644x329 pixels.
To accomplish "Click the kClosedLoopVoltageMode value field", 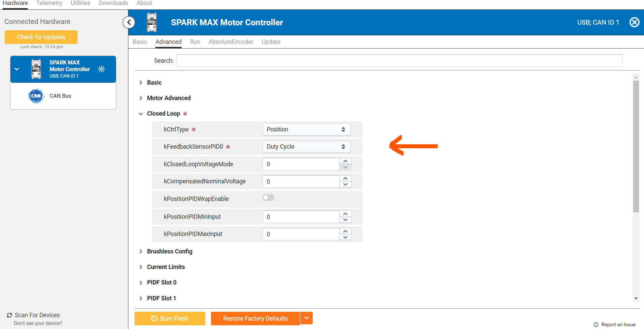I will (301, 164).
